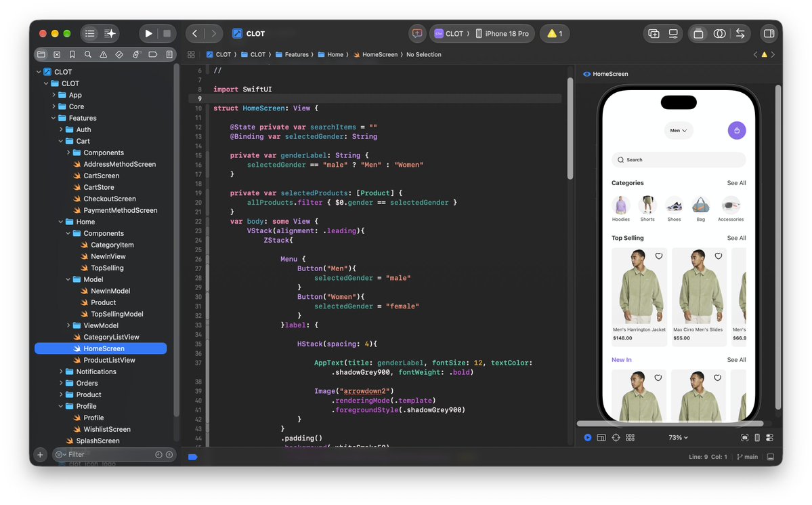Jump to previous issue arrow in jump bar
Image resolution: width=812 pixels, height=505 pixels.
(x=755, y=54)
